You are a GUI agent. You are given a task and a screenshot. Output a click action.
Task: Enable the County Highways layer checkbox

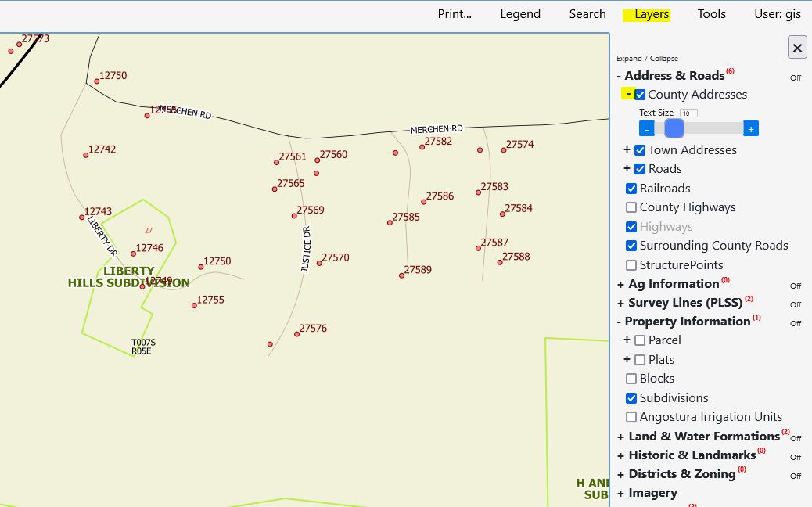(631, 207)
